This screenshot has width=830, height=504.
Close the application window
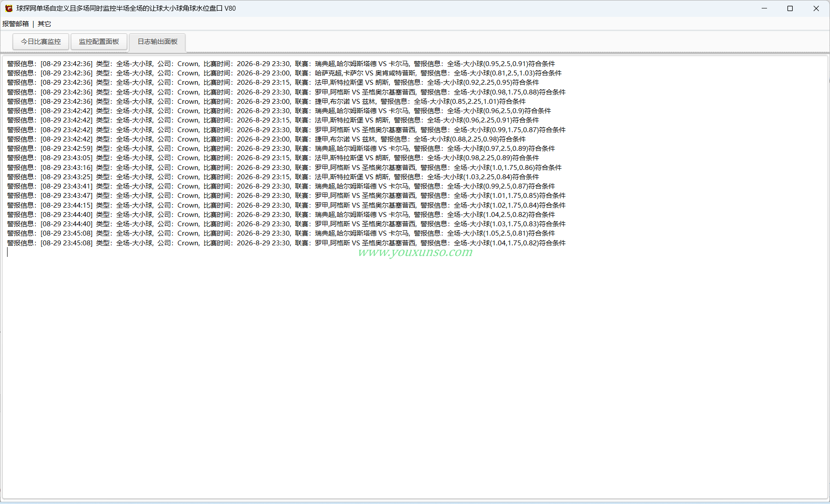click(816, 8)
